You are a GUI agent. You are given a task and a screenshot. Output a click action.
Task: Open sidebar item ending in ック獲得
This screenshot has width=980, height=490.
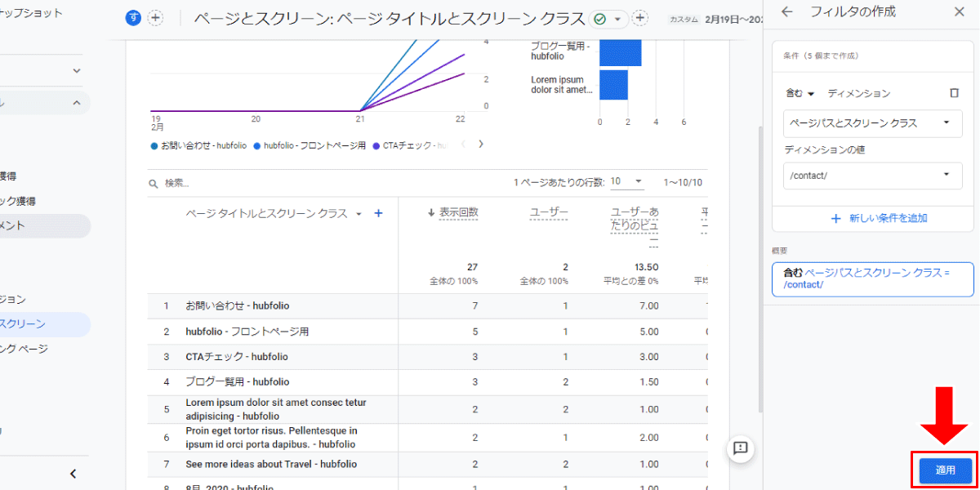click(18, 201)
